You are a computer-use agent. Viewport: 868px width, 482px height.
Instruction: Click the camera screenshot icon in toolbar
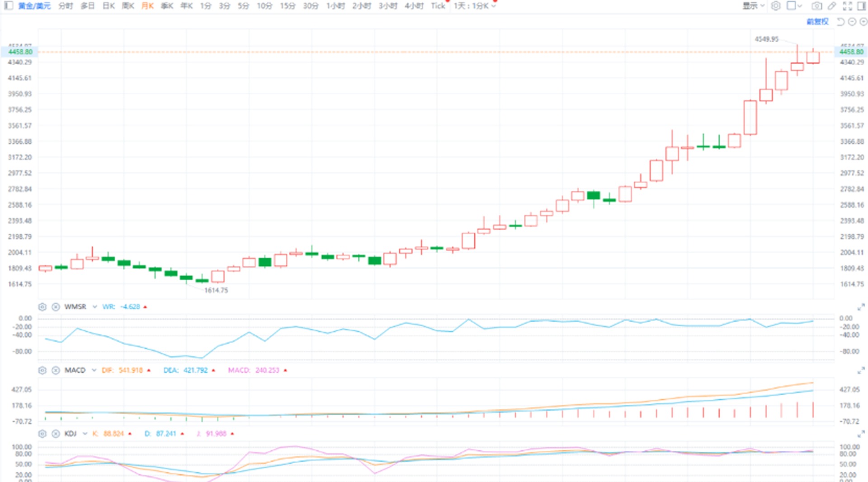tap(817, 6)
